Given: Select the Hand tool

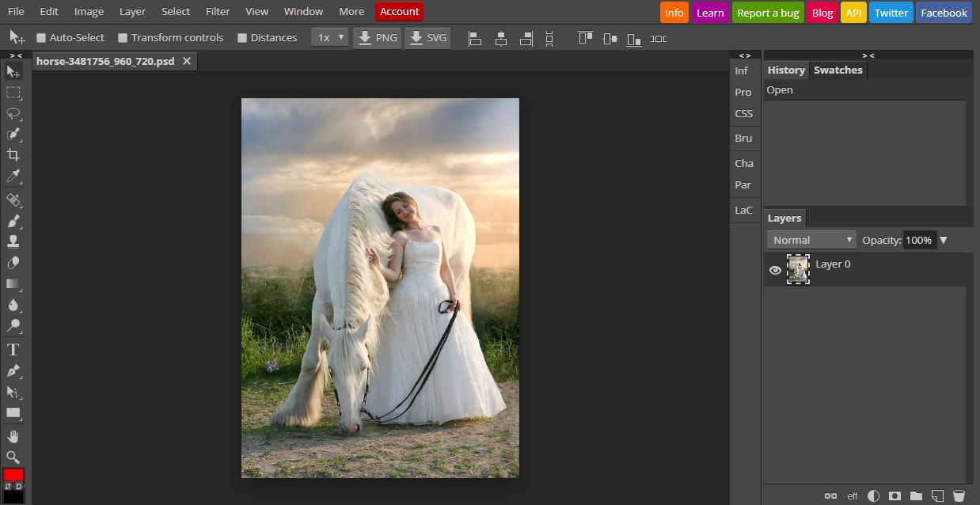Looking at the screenshot, I should (x=13, y=436).
